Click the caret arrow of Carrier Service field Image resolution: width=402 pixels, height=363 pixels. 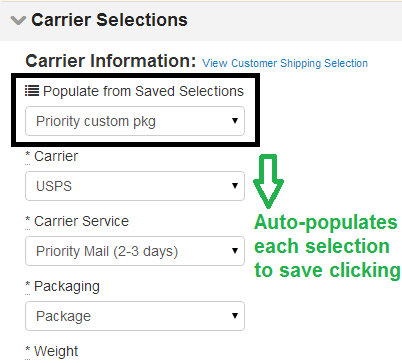click(x=235, y=251)
